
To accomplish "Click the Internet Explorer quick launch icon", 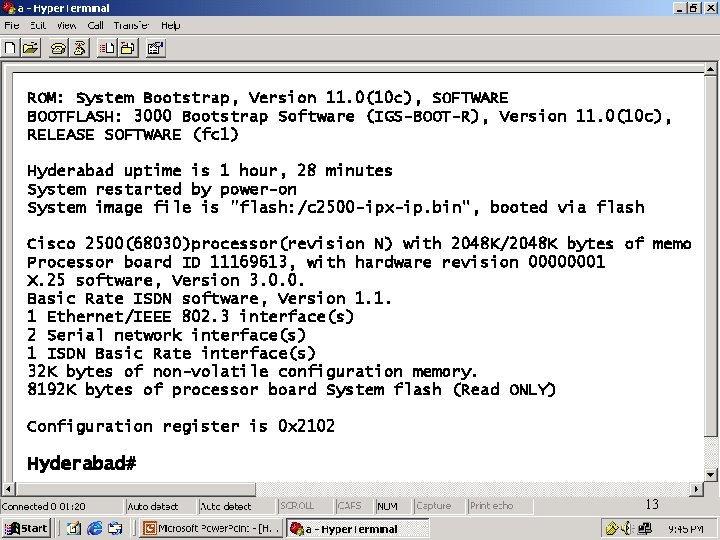I will (95, 529).
